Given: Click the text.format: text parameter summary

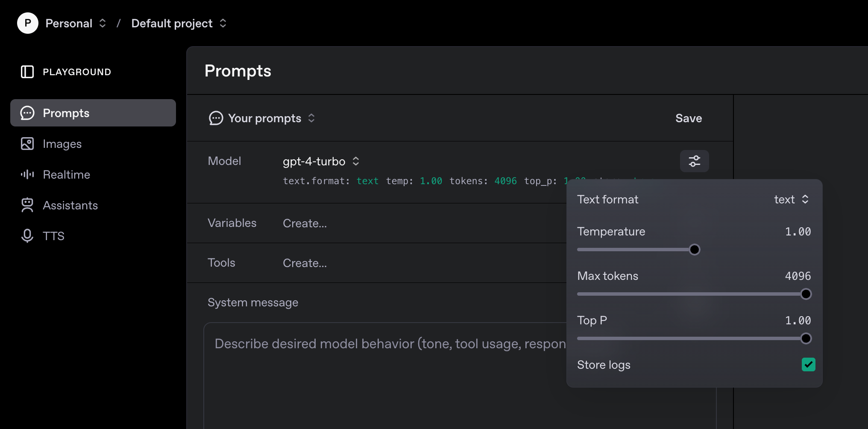Looking at the screenshot, I should tap(331, 181).
